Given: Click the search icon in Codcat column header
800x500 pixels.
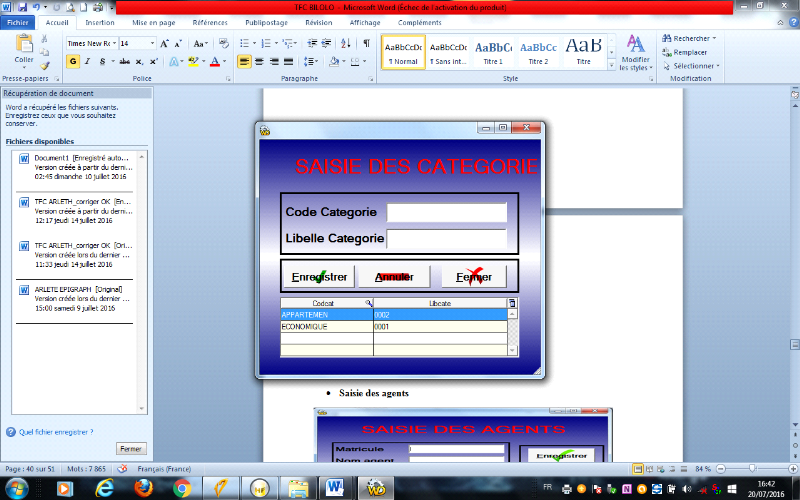Looking at the screenshot, I should click(x=368, y=303).
